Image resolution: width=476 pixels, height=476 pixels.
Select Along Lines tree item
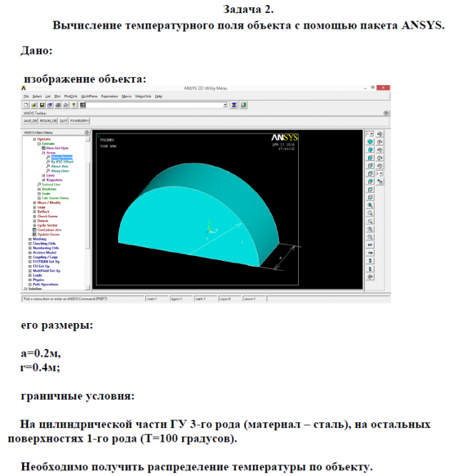pyautogui.click(x=60, y=171)
